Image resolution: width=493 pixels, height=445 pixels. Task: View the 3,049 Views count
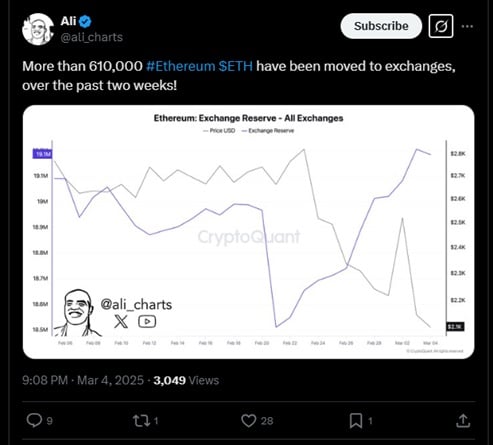[x=186, y=380]
